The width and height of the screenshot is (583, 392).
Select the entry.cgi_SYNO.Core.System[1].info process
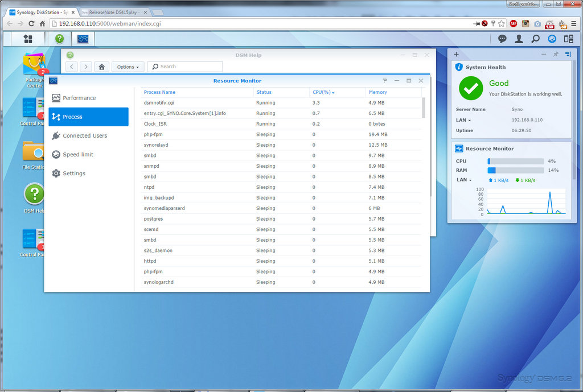281,113
